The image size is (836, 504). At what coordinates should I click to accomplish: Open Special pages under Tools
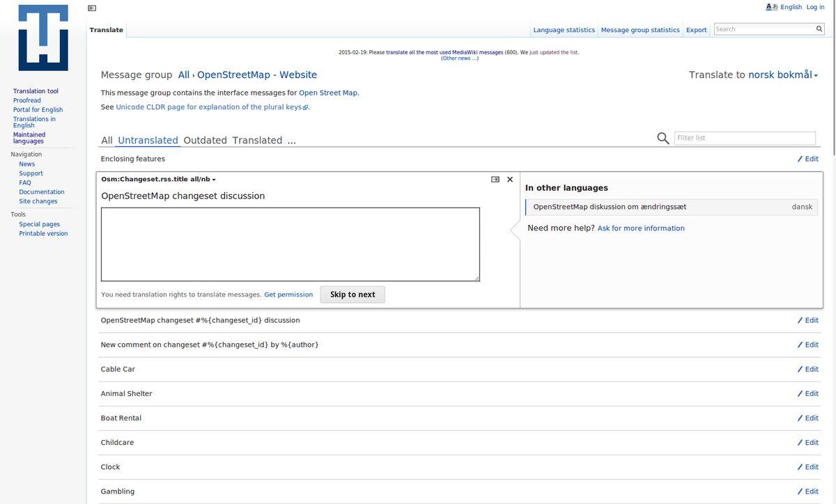40,224
